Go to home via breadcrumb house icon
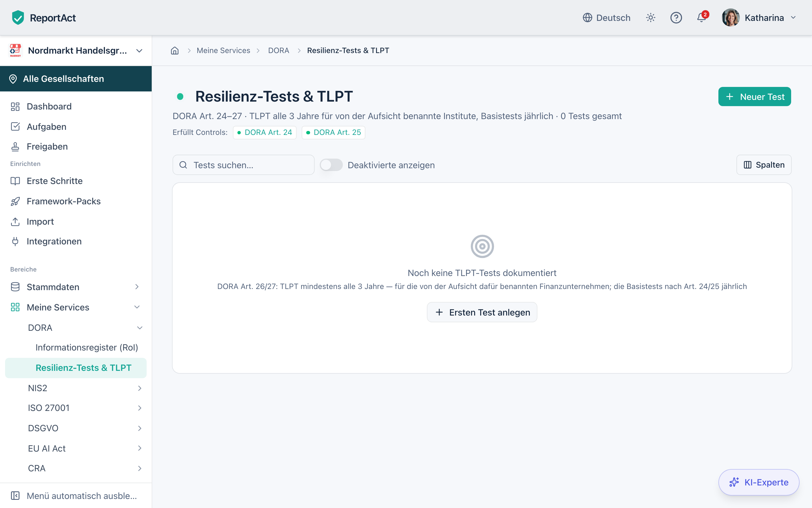 pos(175,51)
